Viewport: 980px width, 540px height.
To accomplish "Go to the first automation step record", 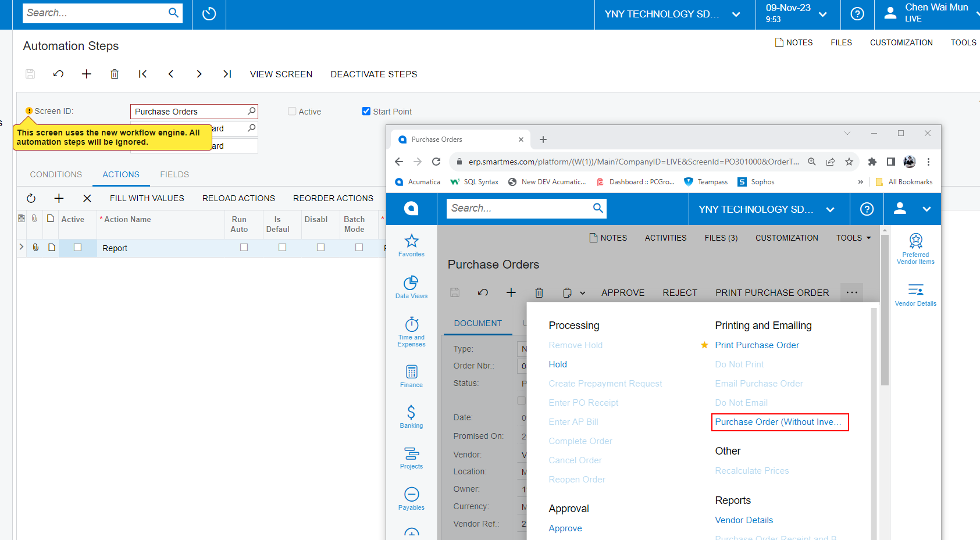I will coord(142,74).
